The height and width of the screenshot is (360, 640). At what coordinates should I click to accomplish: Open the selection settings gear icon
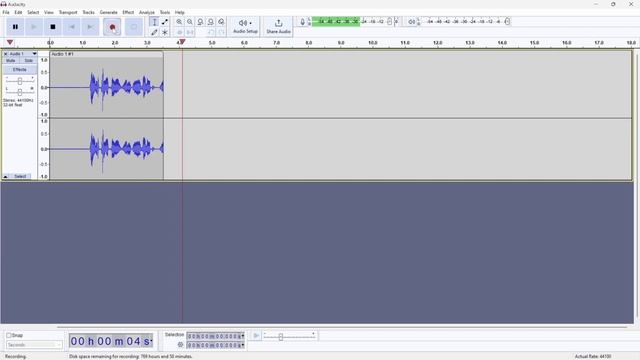pyautogui.click(x=180, y=345)
